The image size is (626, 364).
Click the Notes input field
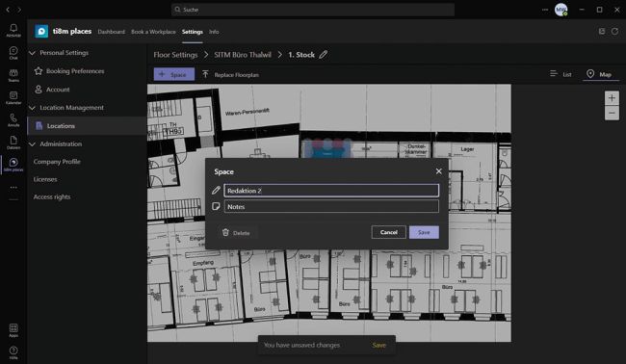point(331,206)
